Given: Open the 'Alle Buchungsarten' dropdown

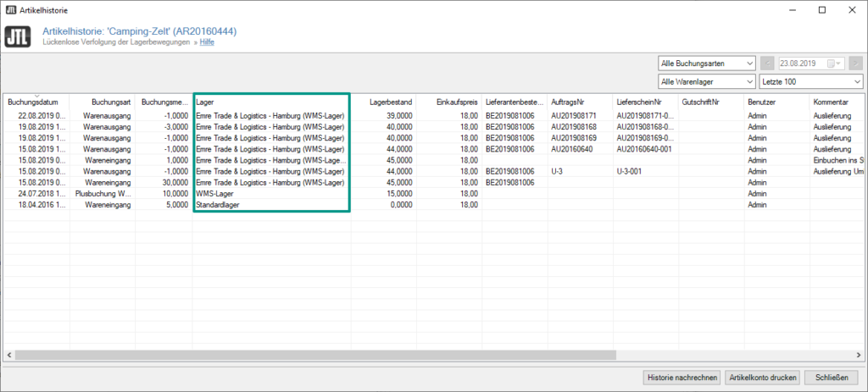Looking at the screenshot, I should tap(706, 63).
